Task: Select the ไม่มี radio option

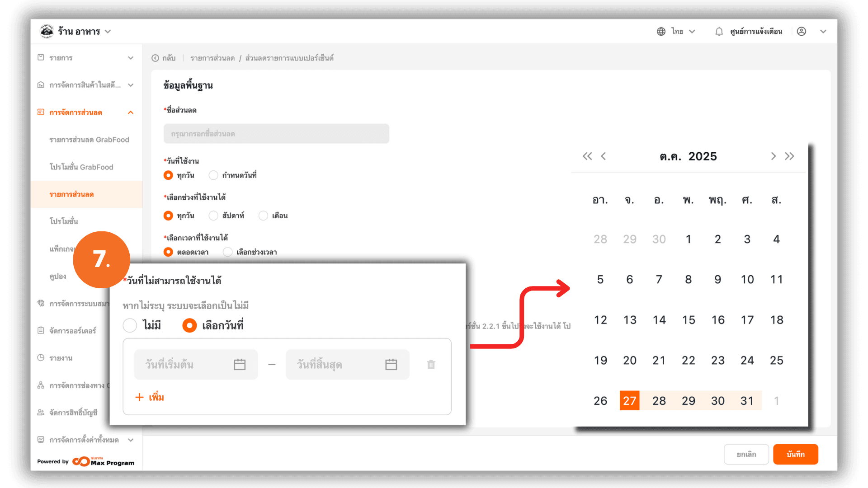Action: (x=130, y=325)
